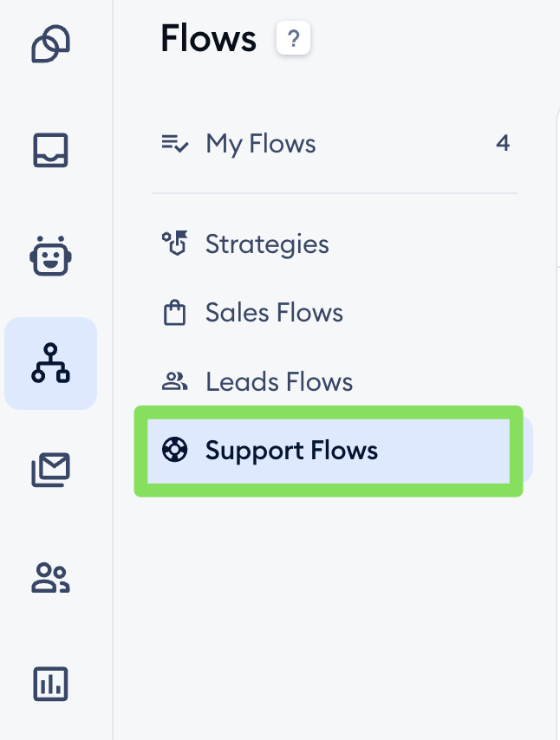560x740 pixels.
Task: Click the Strategies flag icon
Action: (175, 244)
